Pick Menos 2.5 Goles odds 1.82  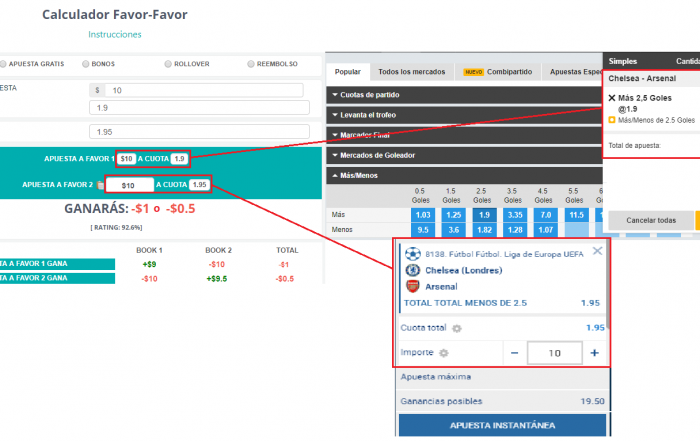[484, 230]
